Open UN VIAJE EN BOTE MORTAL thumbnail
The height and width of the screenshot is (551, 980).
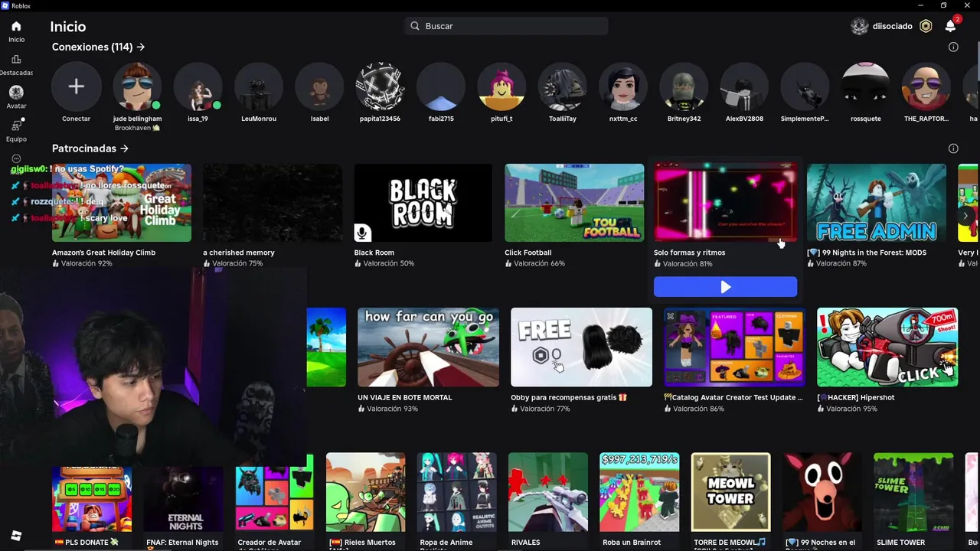point(428,347)
